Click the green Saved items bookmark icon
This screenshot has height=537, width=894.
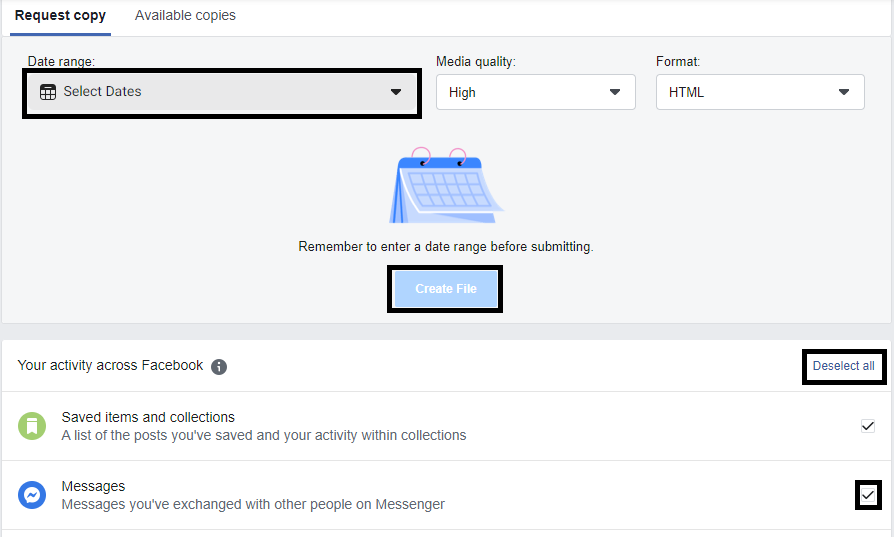[32, 426]
